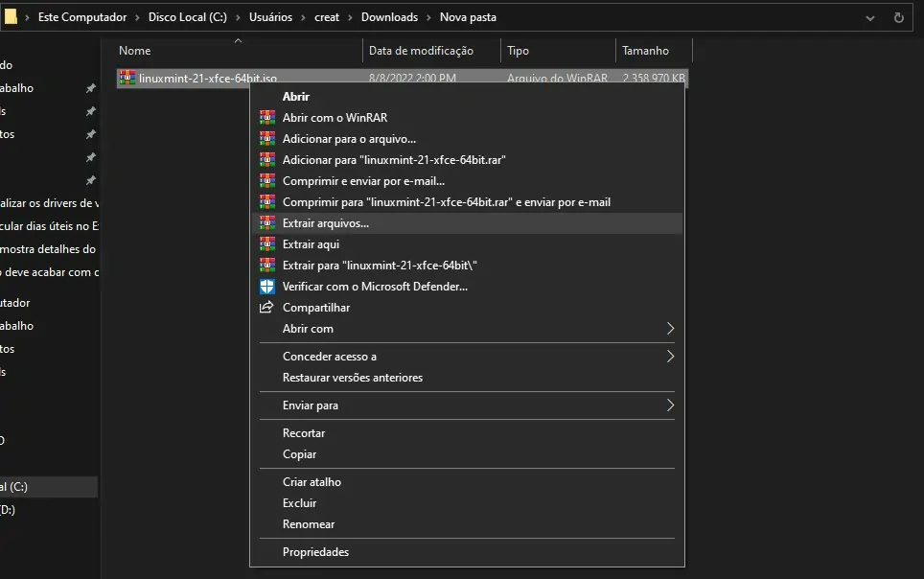Viewport: 924px width, 579px height.
Task: Choose 'Extrair para "linuxmint-21-xfce-64bit\"'
Action: (x=467, y=266)
